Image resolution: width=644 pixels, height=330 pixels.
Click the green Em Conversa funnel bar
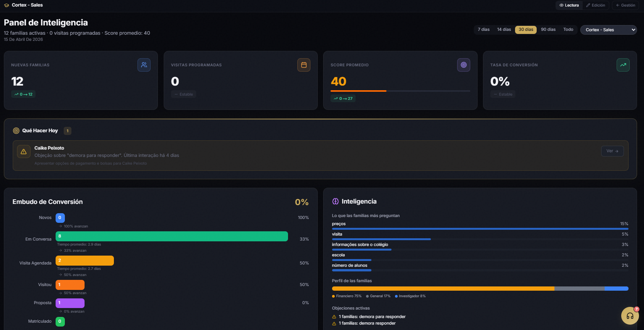click(x=172, y=236)
